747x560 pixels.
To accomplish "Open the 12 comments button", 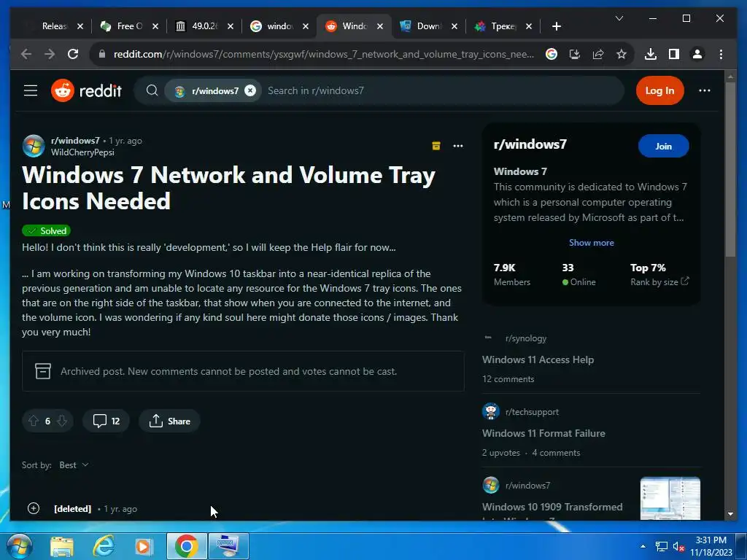I will click(x=106, y=421).
